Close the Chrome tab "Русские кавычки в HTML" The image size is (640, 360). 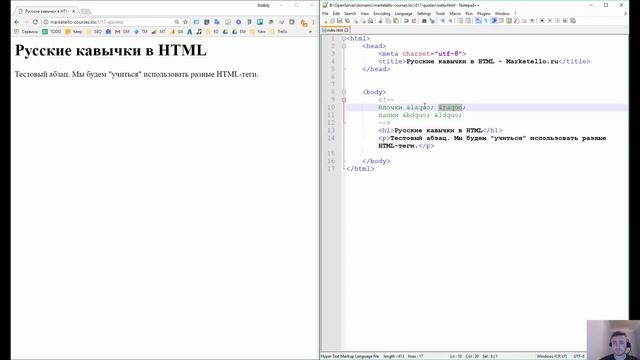[x=73, y=11]
